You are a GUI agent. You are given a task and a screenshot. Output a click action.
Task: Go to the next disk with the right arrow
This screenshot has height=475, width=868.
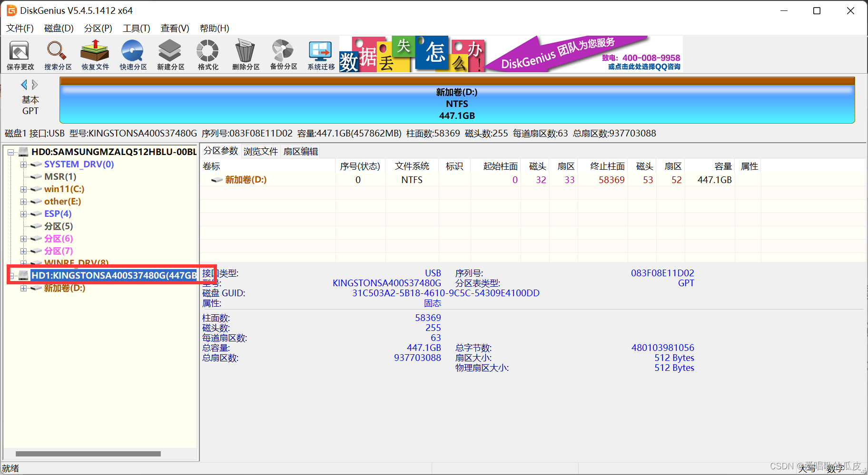point(35,85)
